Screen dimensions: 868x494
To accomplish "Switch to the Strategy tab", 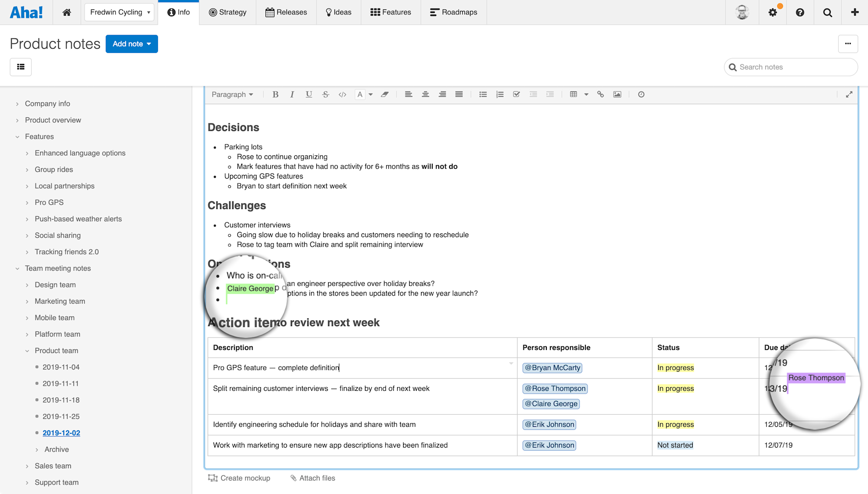I will (x=227, y=12).
